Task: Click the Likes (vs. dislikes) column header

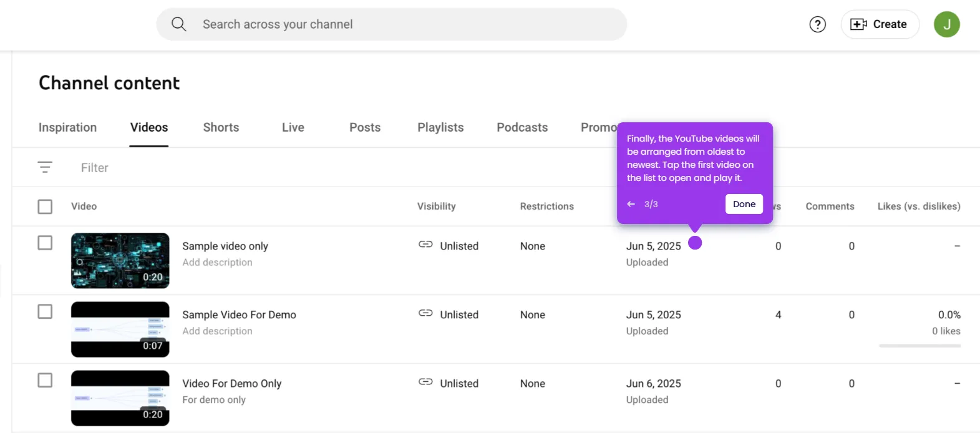Action: [919, 206]
